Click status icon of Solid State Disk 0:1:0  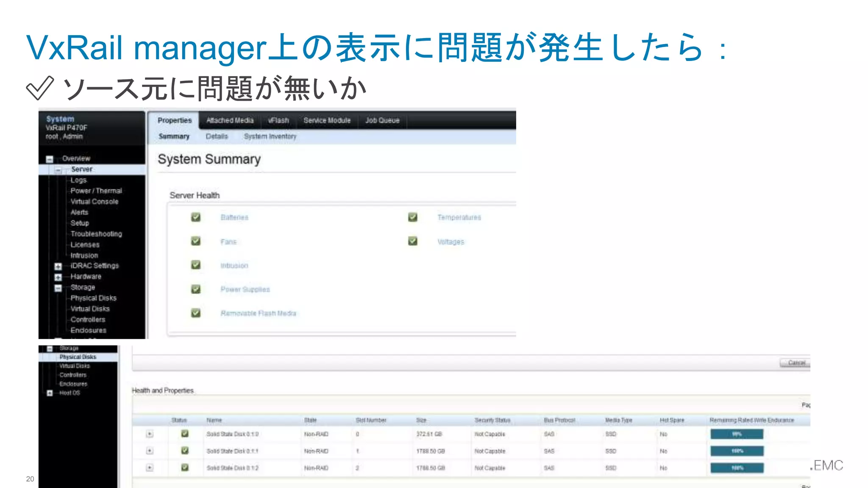tap(185, 433)
